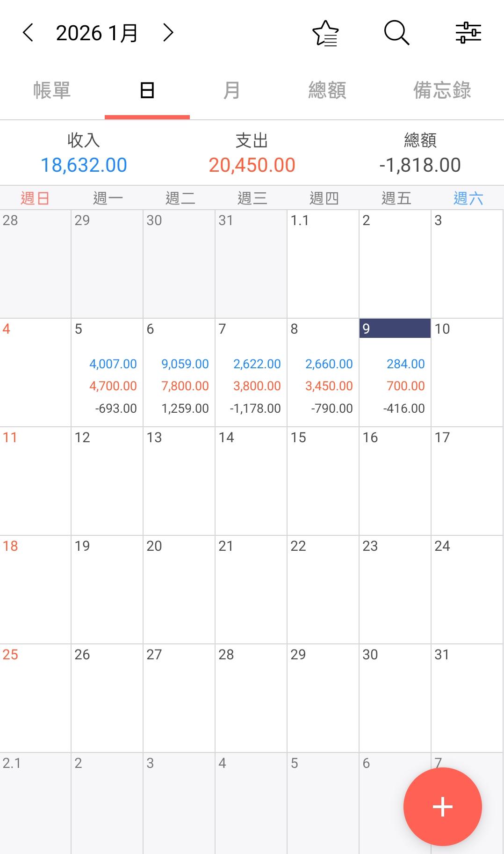Tap expense 3,800.00 on day 7
The image size is (504, 854).
257,386
